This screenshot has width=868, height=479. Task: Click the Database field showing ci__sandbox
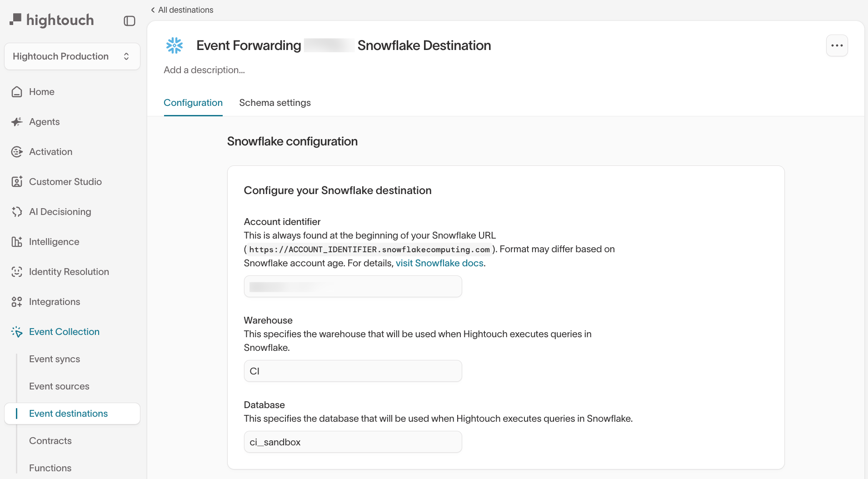coord(353,441)
